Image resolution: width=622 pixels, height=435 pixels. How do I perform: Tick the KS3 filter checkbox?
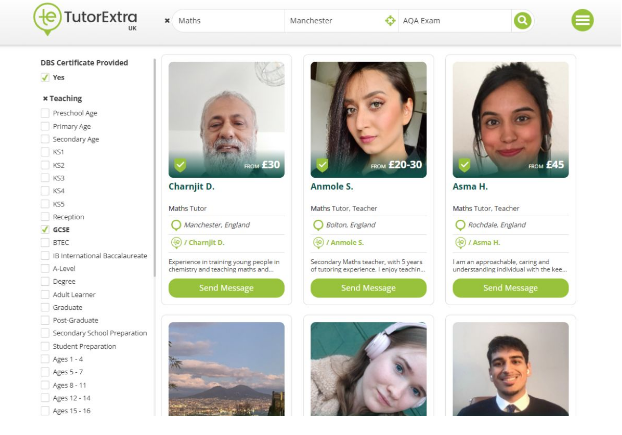[x=45, y=177]
